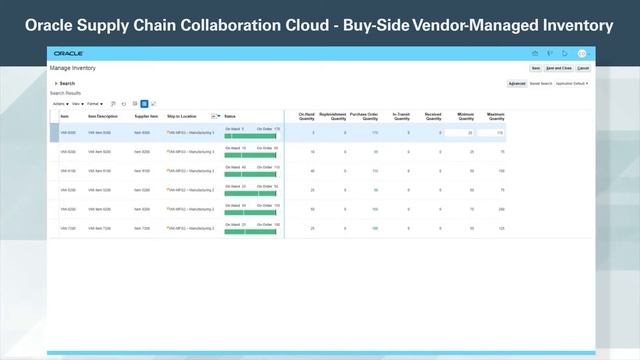The height and width of the screenshot is (360, 640).
Task: Click the Cancel button
Action: point(583,68)
